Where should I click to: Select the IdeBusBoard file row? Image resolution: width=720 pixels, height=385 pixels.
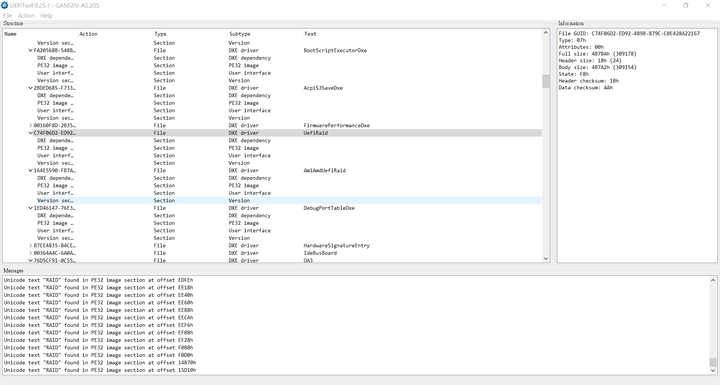[x=272, y=253]
